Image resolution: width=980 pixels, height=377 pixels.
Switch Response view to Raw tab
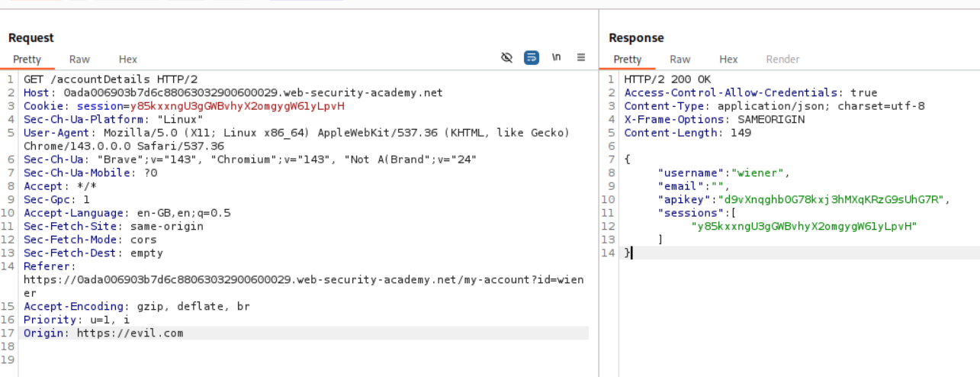click(x=680, y=60)
